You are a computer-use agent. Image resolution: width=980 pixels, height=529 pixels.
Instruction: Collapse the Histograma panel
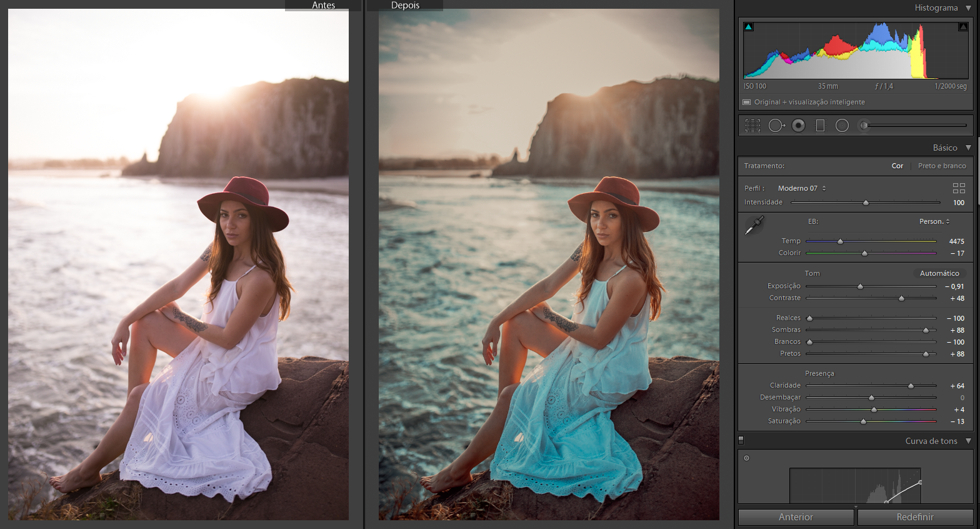pyautogui.click(x=968, y=8)
